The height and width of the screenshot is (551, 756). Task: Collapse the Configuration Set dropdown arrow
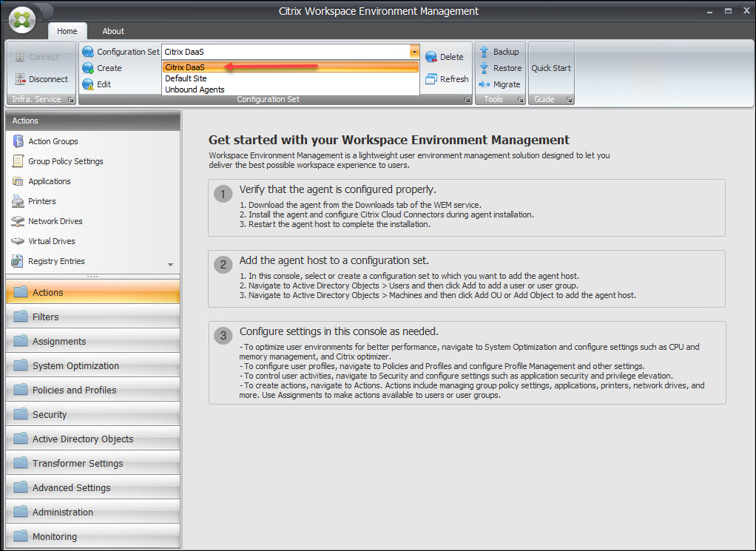(414, 53)
